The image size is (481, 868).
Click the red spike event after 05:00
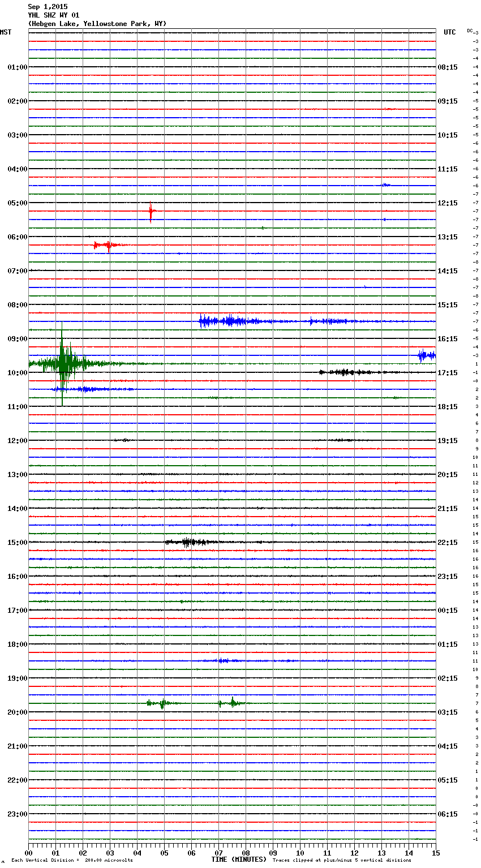(x=151, y=211)
